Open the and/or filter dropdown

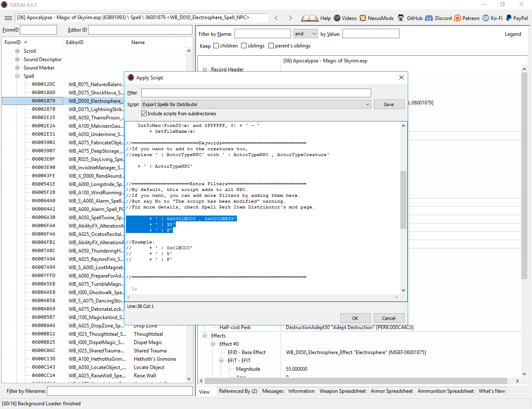(x=305, y=34)
